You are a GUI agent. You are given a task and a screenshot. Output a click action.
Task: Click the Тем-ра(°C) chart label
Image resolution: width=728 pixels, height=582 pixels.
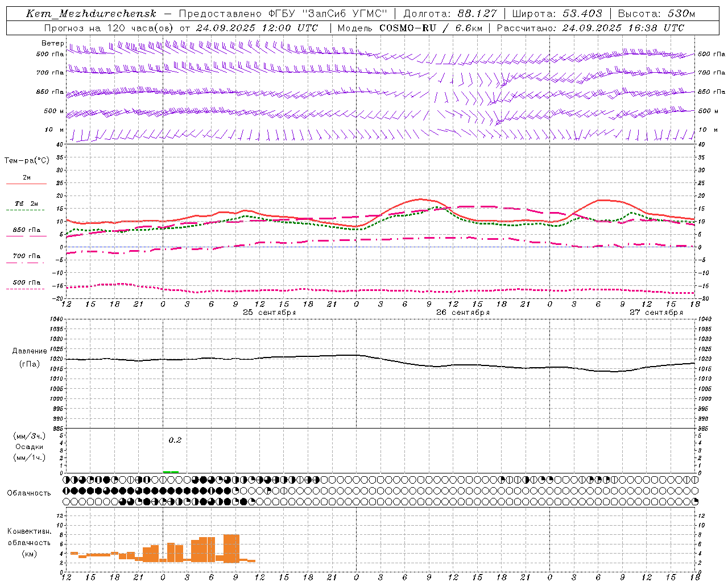click(x=27, y=161)
